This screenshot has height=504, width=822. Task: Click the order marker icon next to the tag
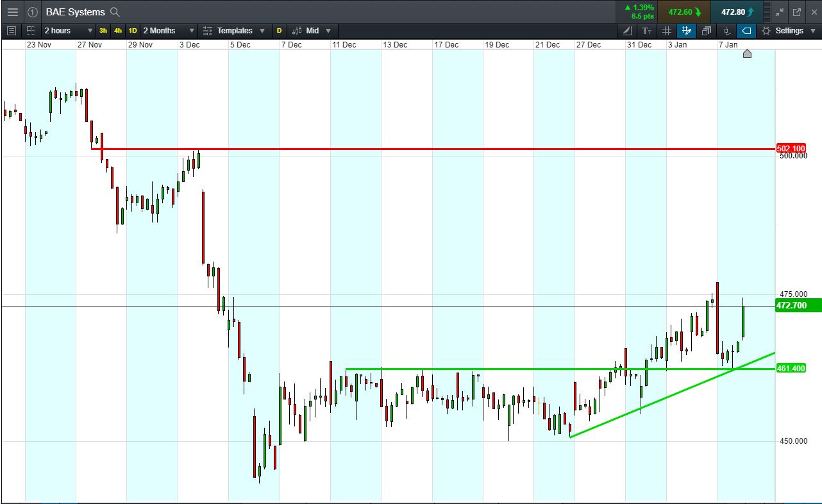tap(726, 31)
